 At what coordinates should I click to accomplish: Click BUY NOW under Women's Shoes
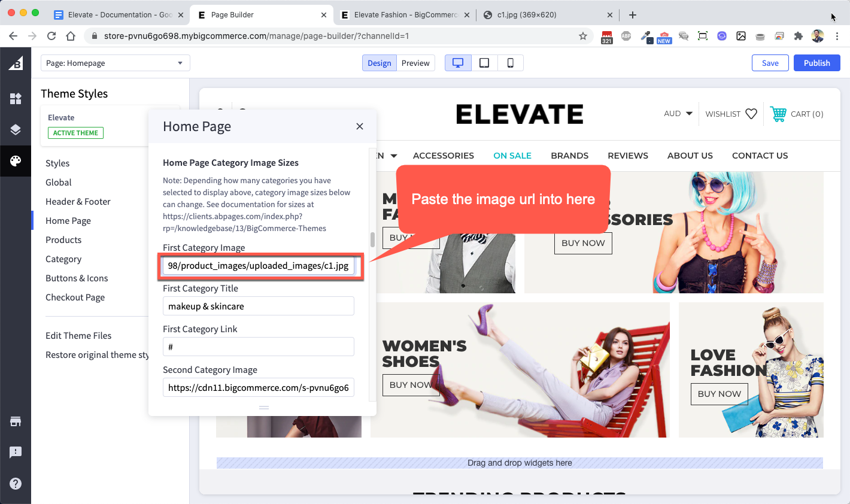click(x=411, y=385)
